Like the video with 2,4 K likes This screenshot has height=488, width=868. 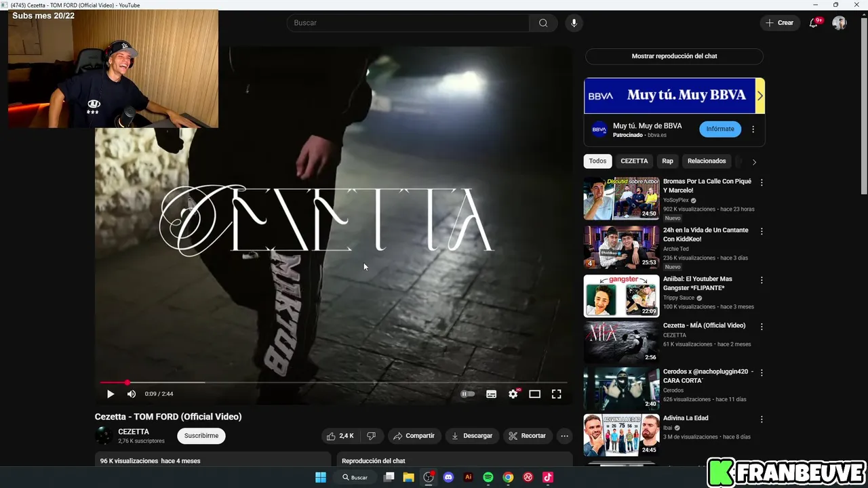click(340, 436)
